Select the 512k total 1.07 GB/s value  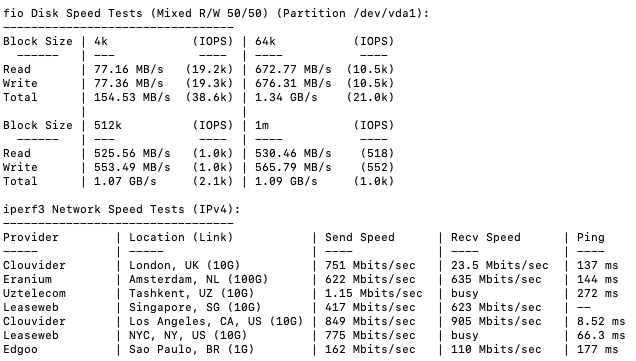tap(125, 181)
